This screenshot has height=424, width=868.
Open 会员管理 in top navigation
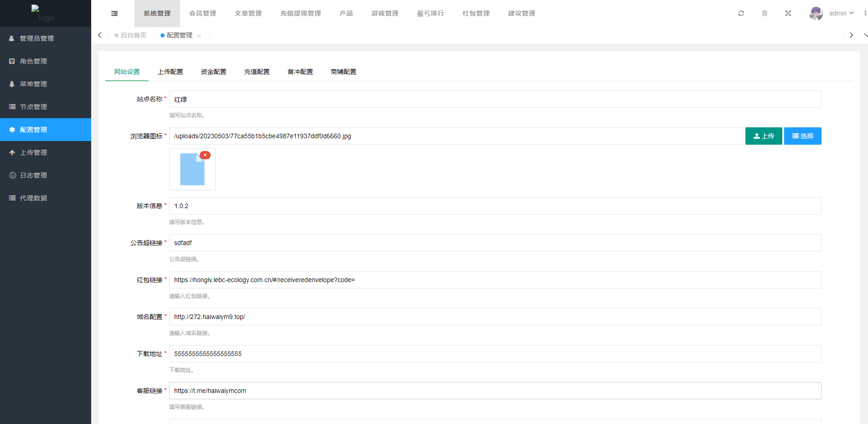click(x=203, y=14)
